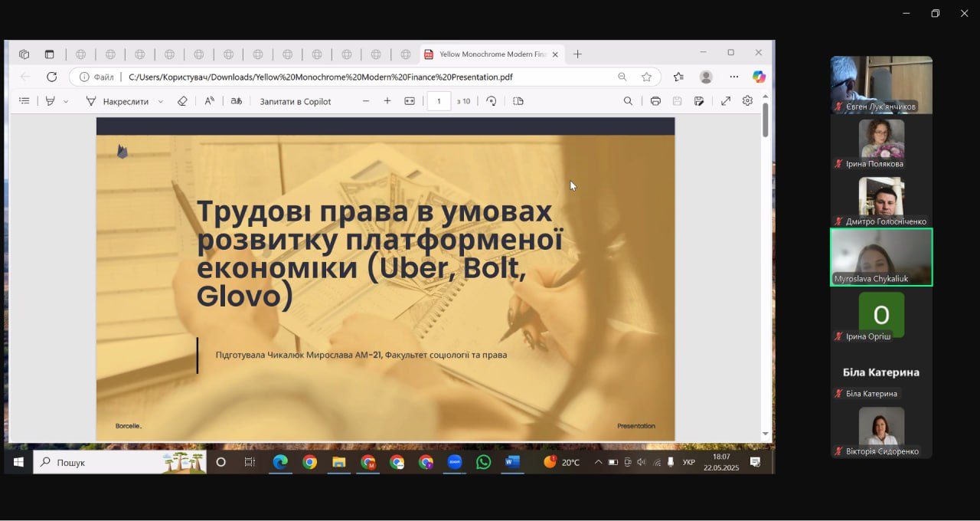Select Біла Катерина participant tile
The height and width of the screenshot is (521, 980).
[881, 372]
